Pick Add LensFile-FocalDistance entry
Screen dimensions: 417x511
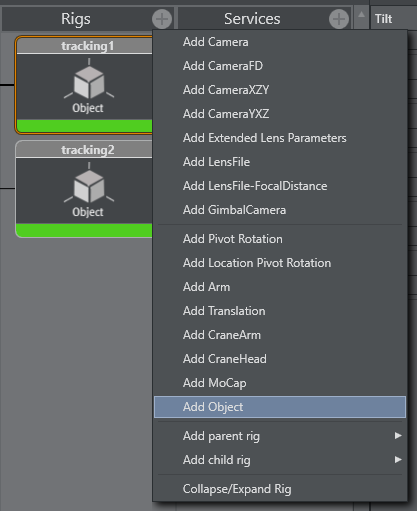pos(280,186)
